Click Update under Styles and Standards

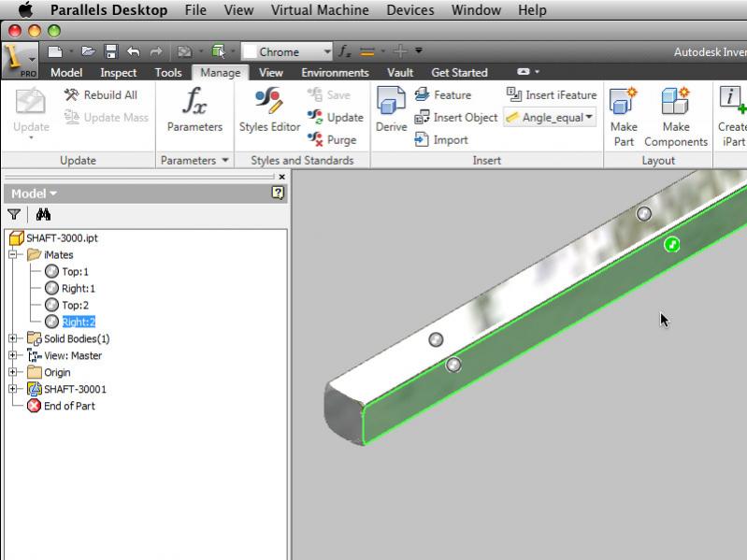[336, 117]
